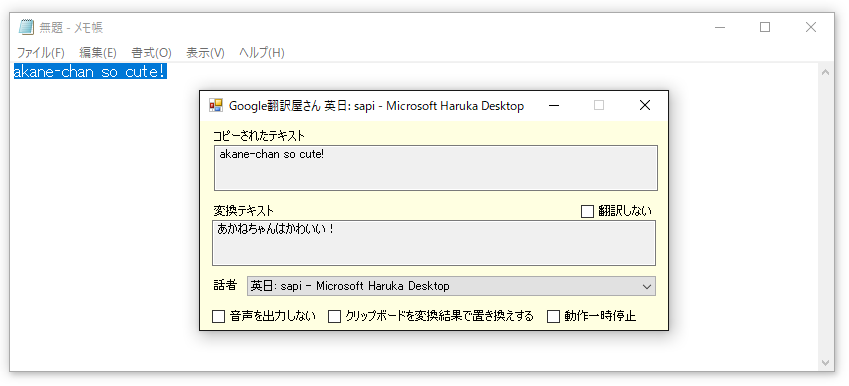This screenshot has height=386, width=849.
Task: Open the 表示(V) menu in Notepad
Action: pyautogui.click(x=205, y=53)
